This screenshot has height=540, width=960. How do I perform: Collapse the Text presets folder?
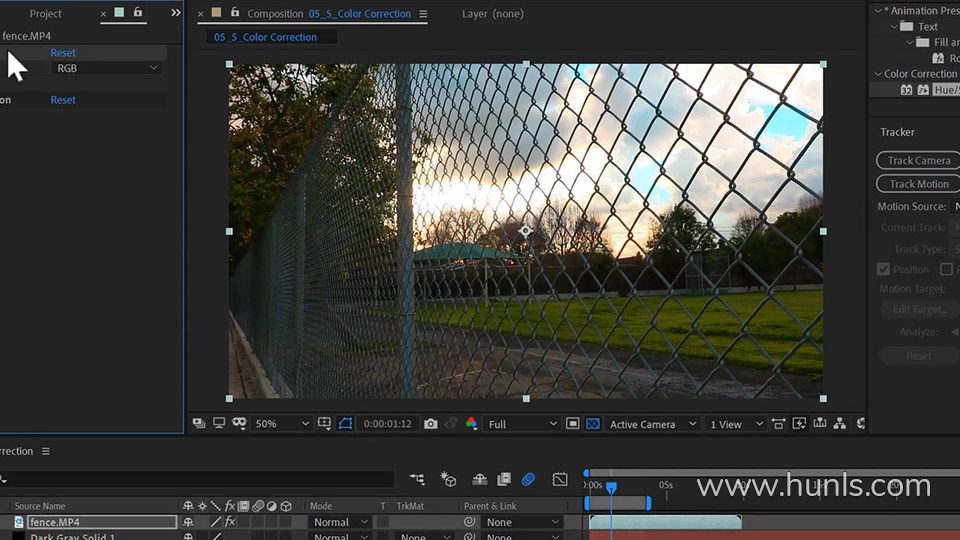pyautogui.click(x=893, y=26)
